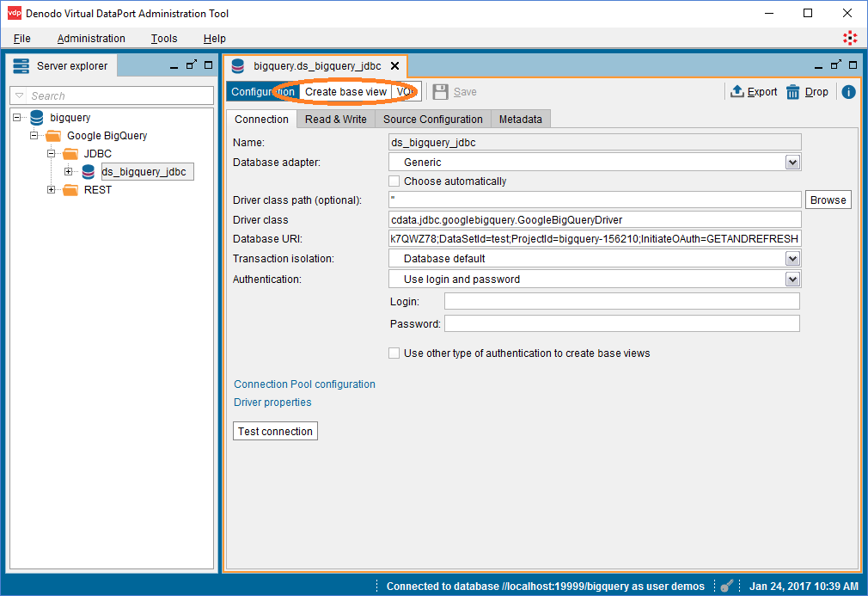The width and height of the screenshot is (868, 596).
Task: Open the blue info icon
Action: pos(848,92)
